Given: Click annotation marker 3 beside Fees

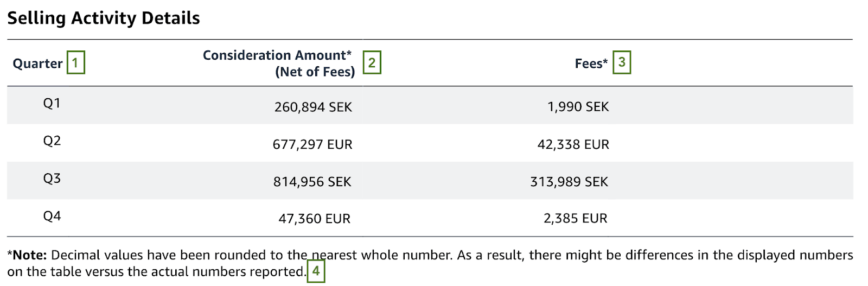Looking at the screenshot, I should click(622, 62).
